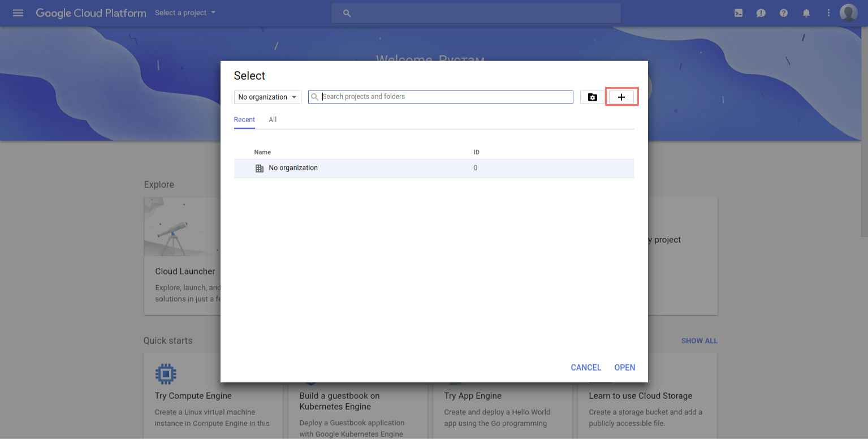Select the No organization row

click(434, 168)
